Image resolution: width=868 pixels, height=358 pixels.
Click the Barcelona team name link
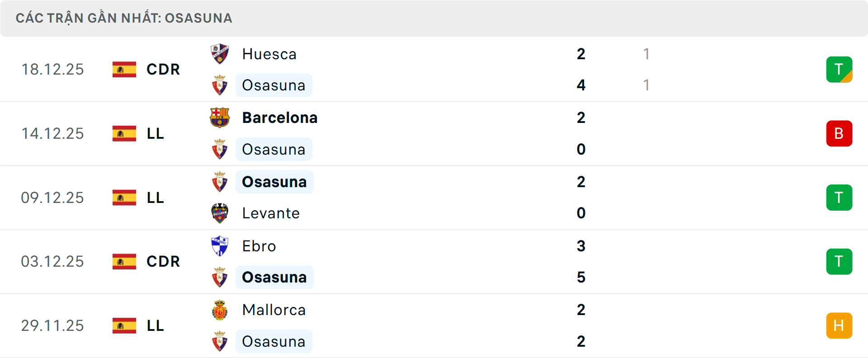point(280,117)
